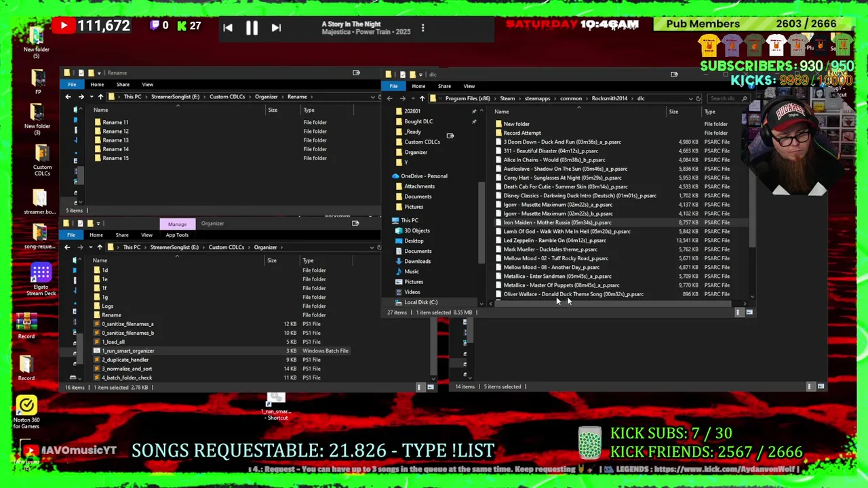Select Local Disk (C:) in navigation pane
The image size is (868, 488).
[x=420, y=302]
